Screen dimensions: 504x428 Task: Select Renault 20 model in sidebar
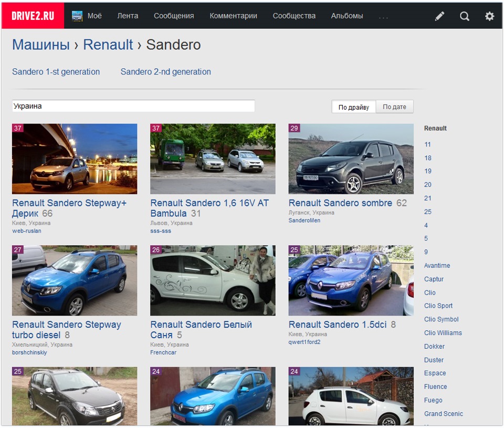tap(428, 184)
